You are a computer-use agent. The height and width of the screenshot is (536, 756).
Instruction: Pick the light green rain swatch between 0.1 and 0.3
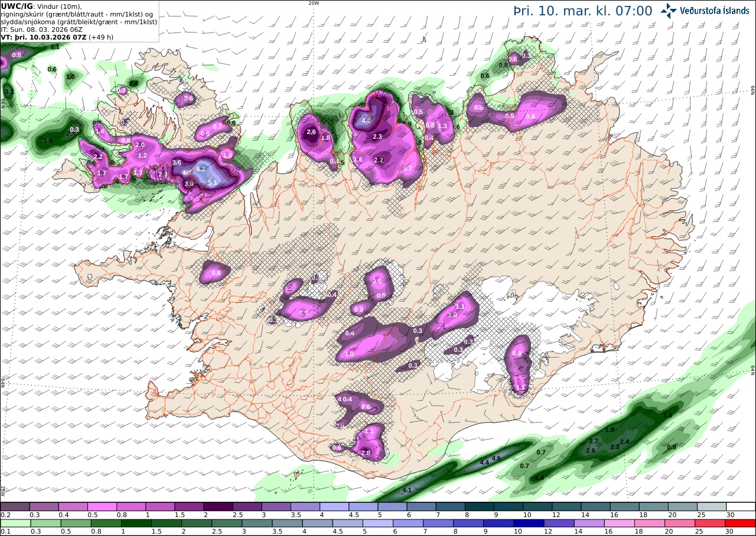point(15,523)
